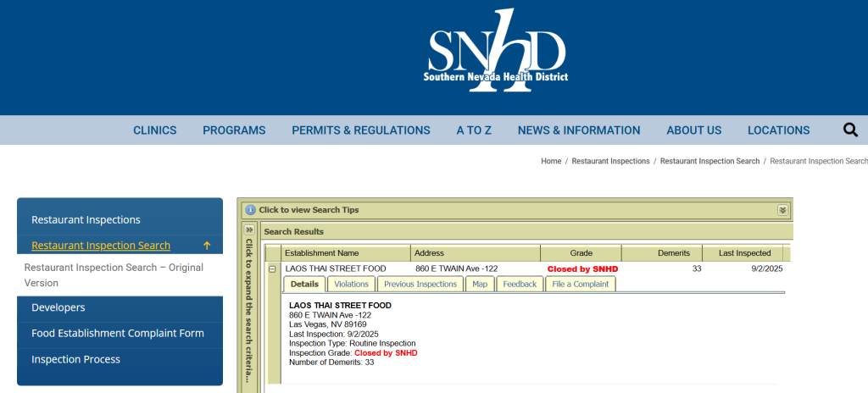Expand search criteria panel double-arrow icon
The image size is (868, 393).
pyautogui.click(x=250, y=230)
